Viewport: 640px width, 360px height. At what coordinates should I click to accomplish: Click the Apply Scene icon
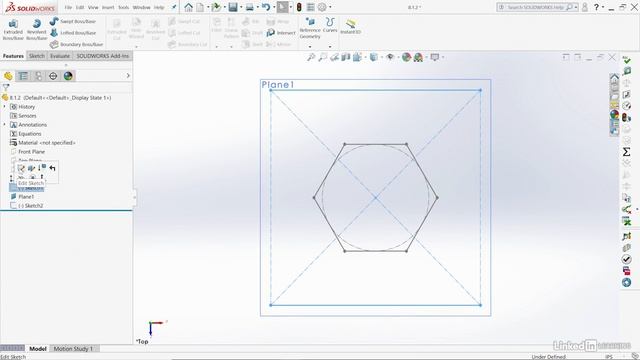click(418, 57)
